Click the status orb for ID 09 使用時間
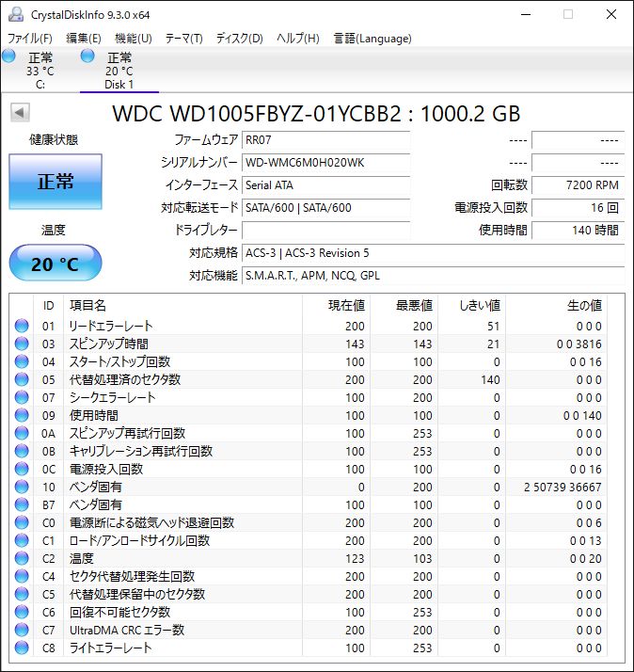This screenshot has width=634, height=672. pos(22,415)
